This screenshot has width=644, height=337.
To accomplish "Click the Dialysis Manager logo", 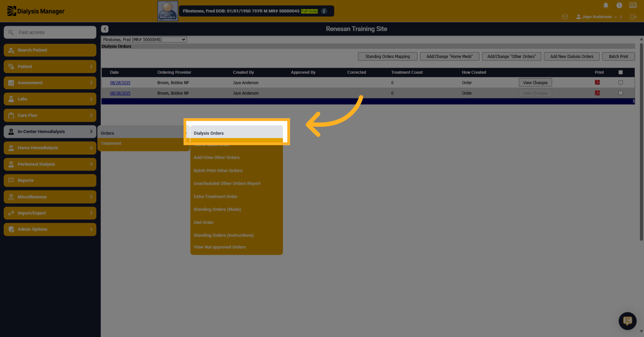I will (x=36, y=11).
